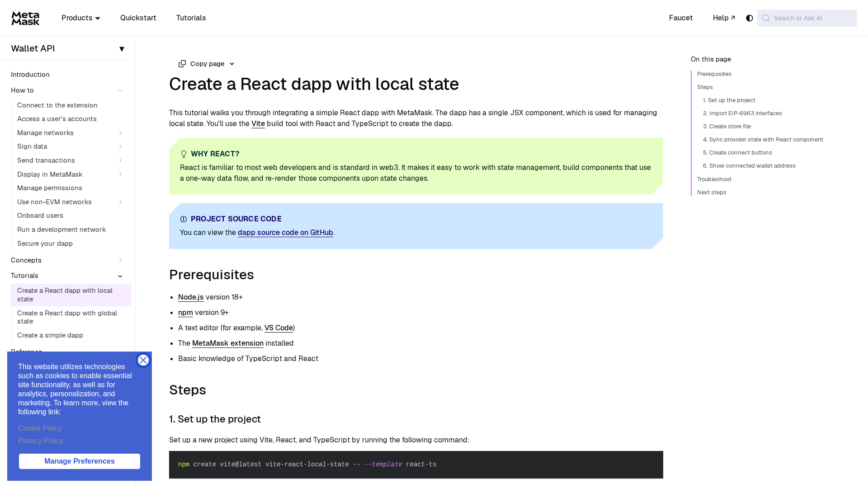
Task: Click the Project Source Code info icon
Action: [184, 219]
